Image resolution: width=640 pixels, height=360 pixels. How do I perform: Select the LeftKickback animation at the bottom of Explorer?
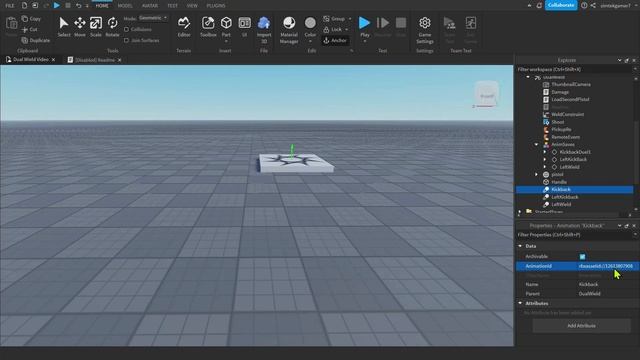pyautogui.click(x=564, y=197)
